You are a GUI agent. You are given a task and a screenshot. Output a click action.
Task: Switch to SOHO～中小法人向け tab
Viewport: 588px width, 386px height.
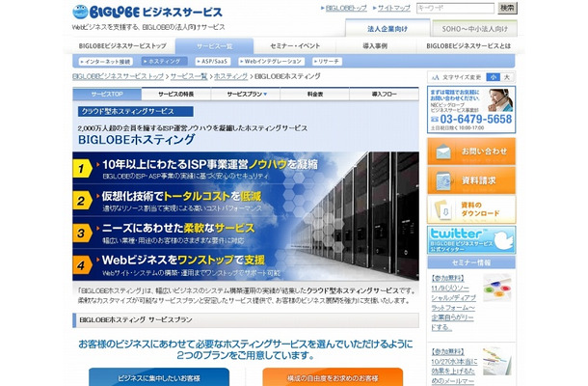(x=475, y=29)
